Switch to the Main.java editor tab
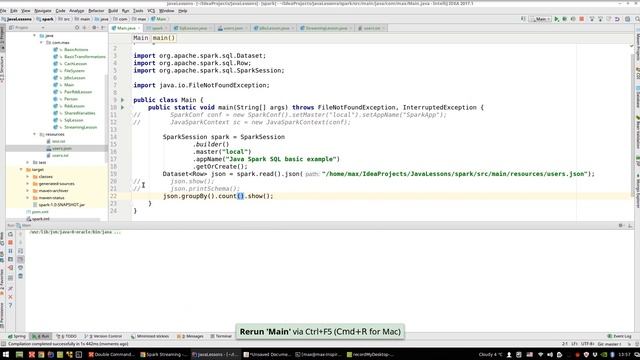 point(126,28)
